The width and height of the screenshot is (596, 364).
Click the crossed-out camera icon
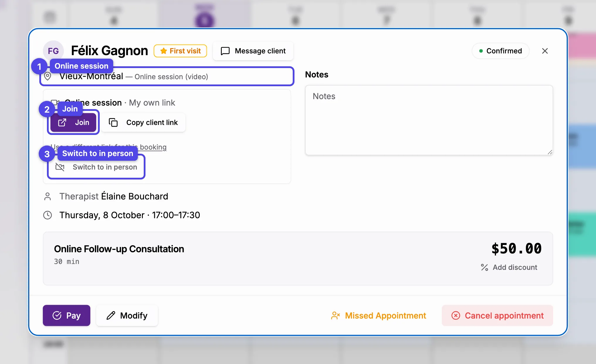pos(60,167)
